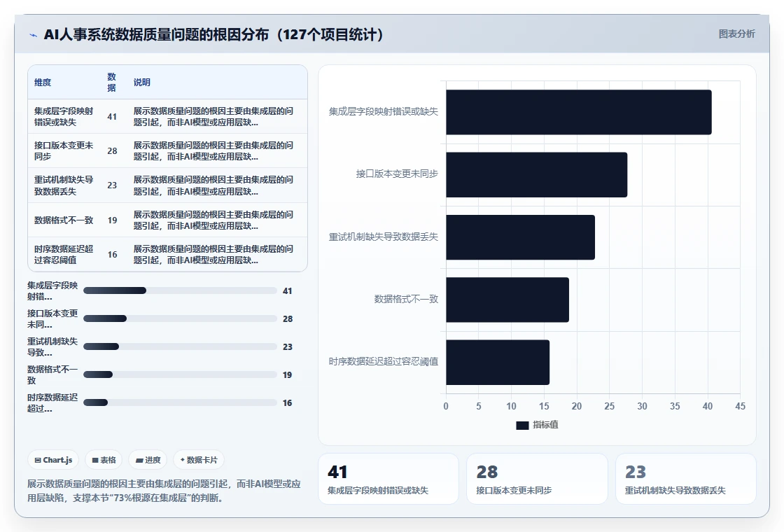Toggle the 指标值 legend label

click(545, 425)
